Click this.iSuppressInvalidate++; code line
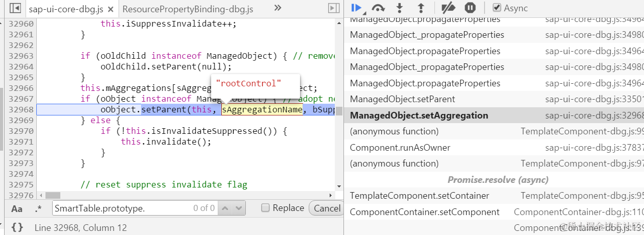644x235 pixels. [x=169, y=24]
